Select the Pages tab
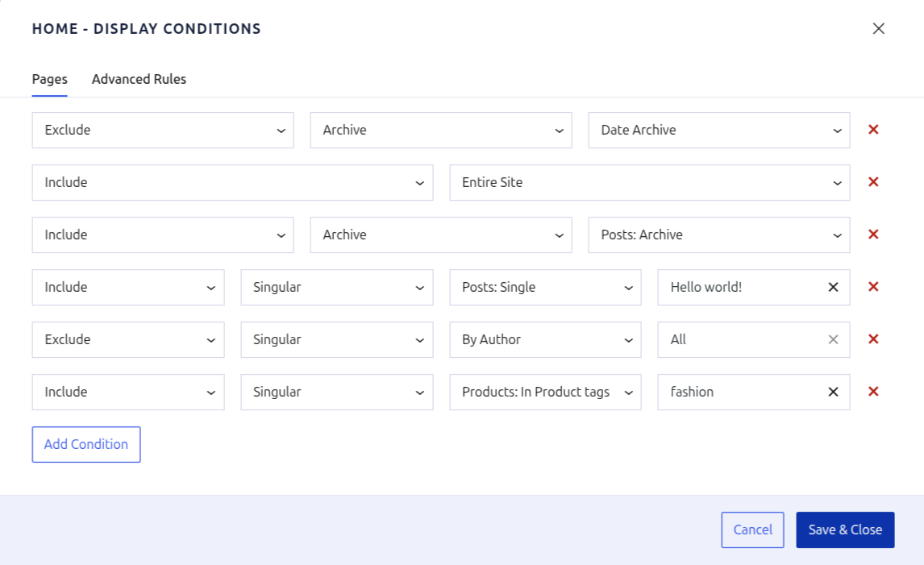Screen dimensions: 924x565 coord(49,78)
